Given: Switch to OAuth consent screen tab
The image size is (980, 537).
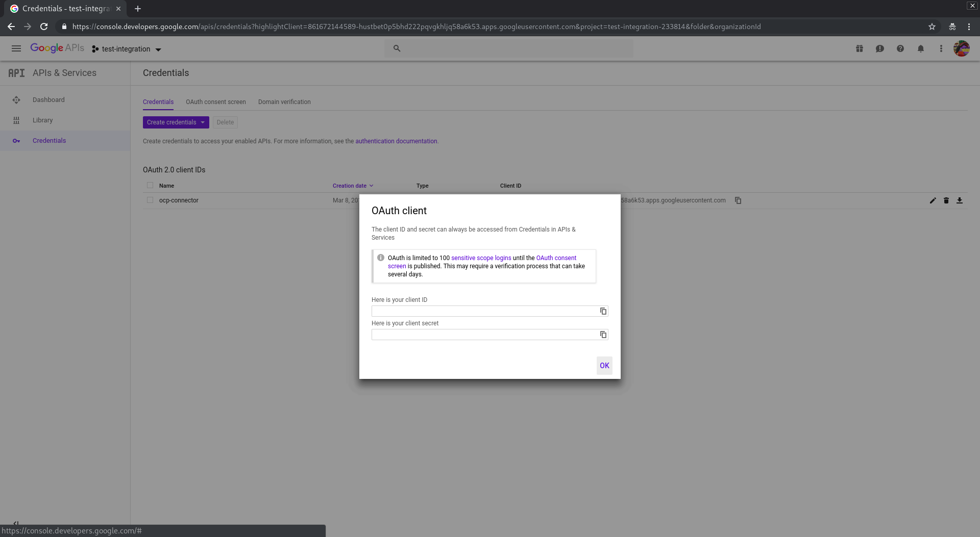Looking at the screenshot, I should pyautogui.click(x=215, y=102).
